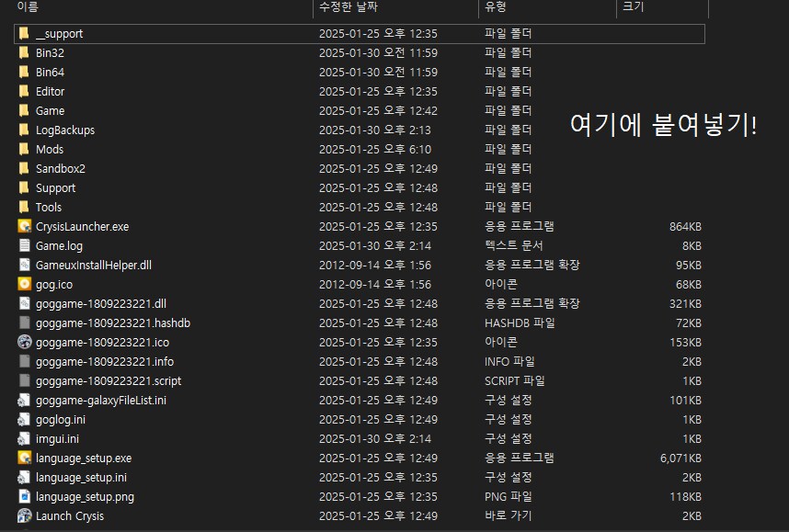Select the Launch Crysis shortcut name
This screenshot has height=532, width=789.
pos(70,515)
